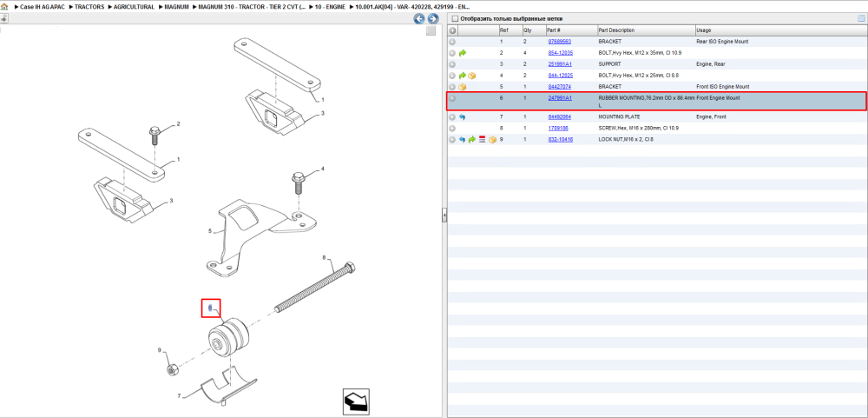Select 'LOCK NUT,M16 x 2, Cl 8' description
Viewport: 868px width, 418px height.
click(x=626, y=140)
